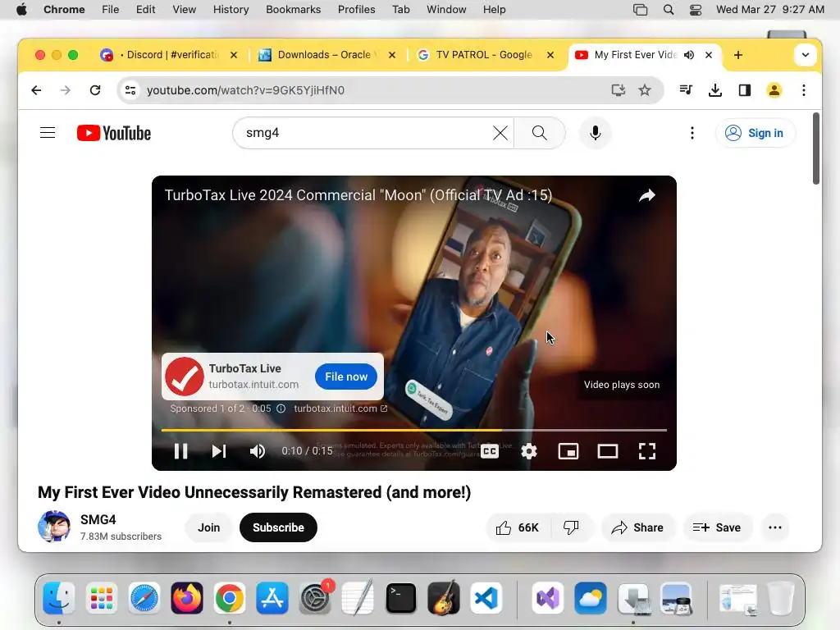The width and height of the screenshot is (840, 630).
Task: Open the tab search dropdown chevron
Action: click(806, 55)
